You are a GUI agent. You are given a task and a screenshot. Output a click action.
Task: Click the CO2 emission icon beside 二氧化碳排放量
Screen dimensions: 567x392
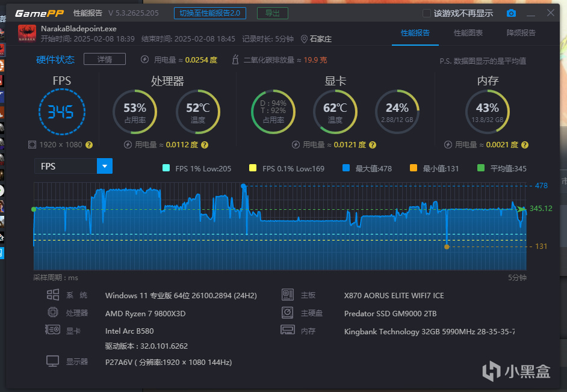point(235,60)
